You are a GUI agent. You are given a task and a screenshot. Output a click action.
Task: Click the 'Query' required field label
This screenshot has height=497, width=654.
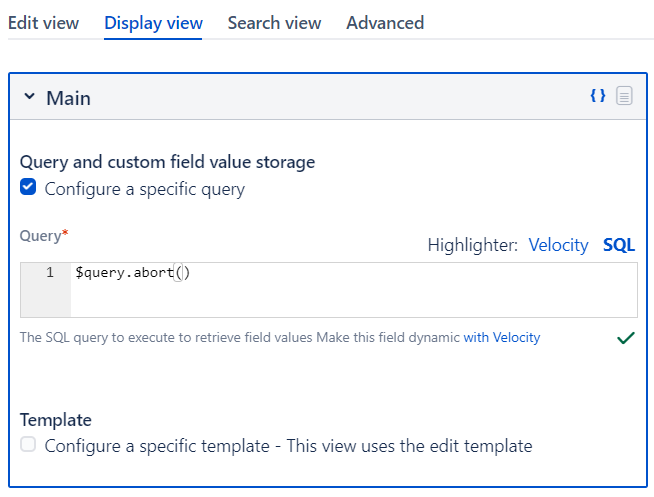tap(42, 236)
